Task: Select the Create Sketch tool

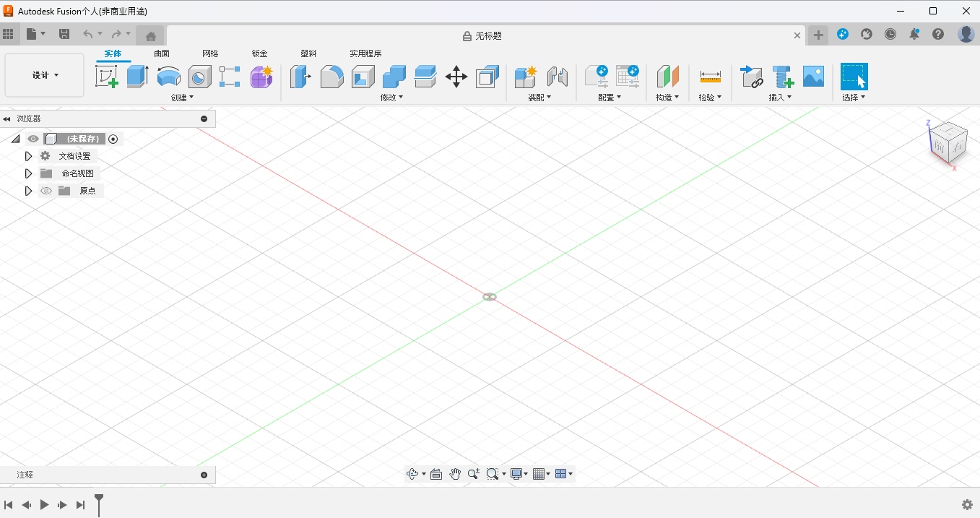Action: [x=107, y=77]
